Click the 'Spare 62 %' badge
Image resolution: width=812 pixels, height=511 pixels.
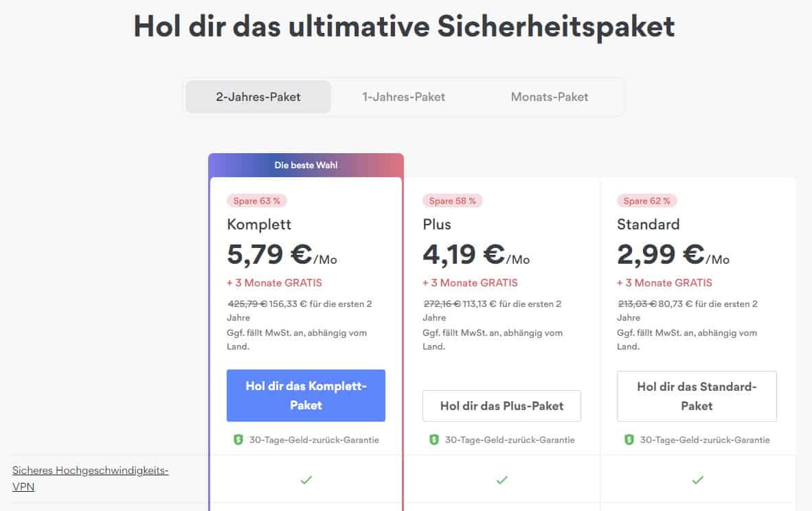point(647,201)
